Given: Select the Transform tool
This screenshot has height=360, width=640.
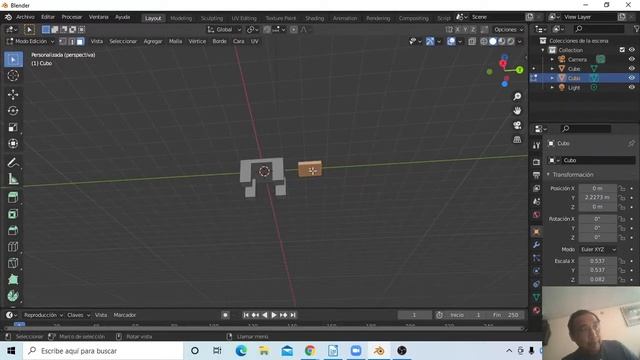Looking at the screenshot, I should click(x=13, y=144).
